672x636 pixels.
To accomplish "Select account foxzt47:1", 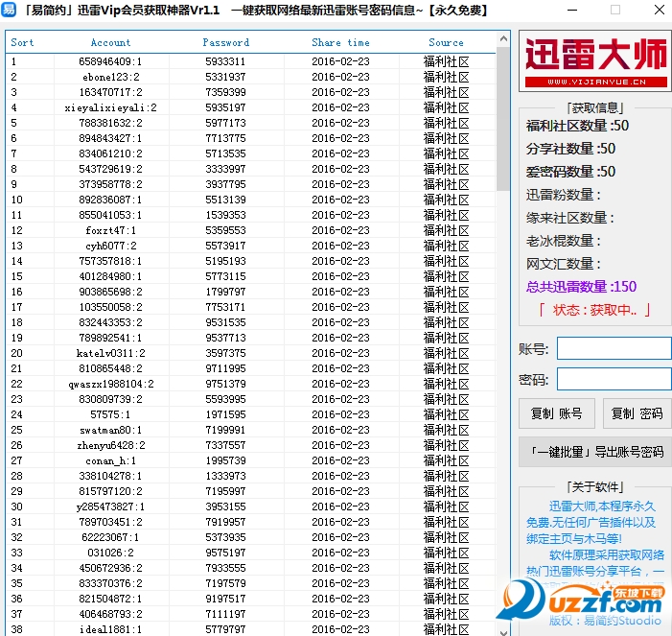I will [x=110, y=230].
